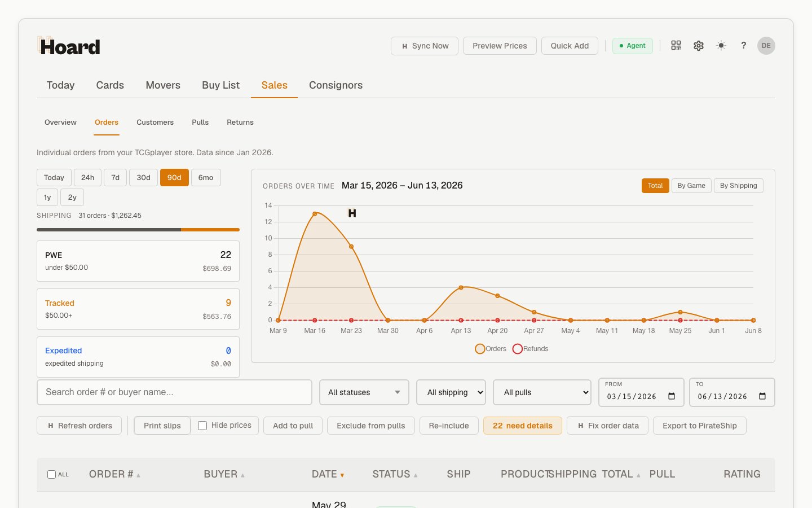Click the Print slips button
The height and width of the screenshot is (508, 812).
click(162, 426)
